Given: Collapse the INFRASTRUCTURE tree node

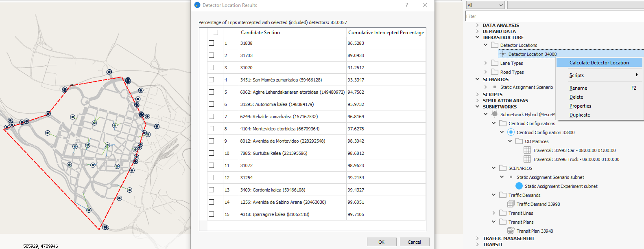Looking at the screenshot, I should [x=477, y=37].
